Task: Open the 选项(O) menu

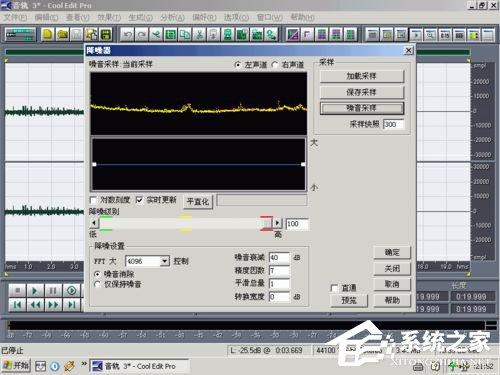Action: pos(236,17)
